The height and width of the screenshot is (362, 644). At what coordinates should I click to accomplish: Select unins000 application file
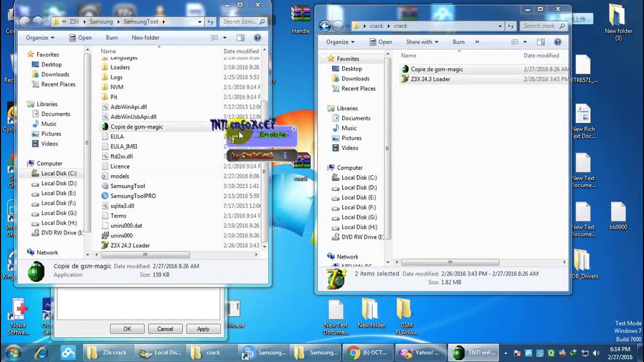(117, 235)
